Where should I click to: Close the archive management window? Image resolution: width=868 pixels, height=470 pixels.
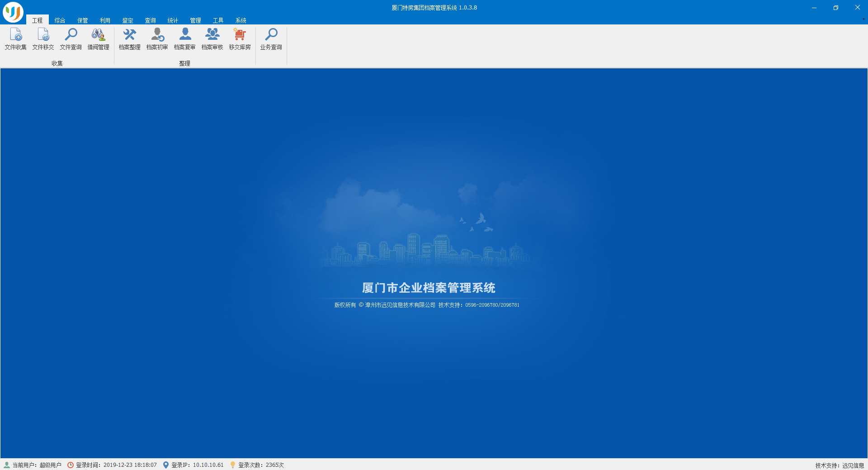(858, 8)
